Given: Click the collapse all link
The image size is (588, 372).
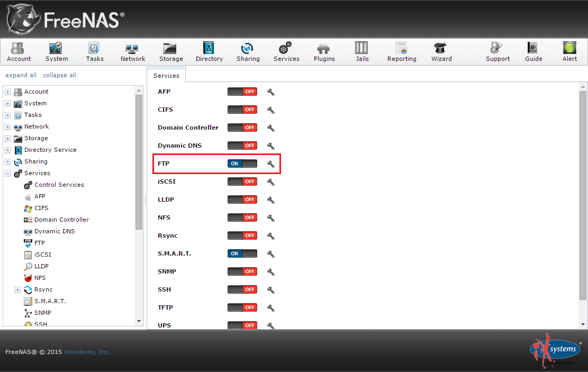Looking at the screenshot, I should point(60,75).
